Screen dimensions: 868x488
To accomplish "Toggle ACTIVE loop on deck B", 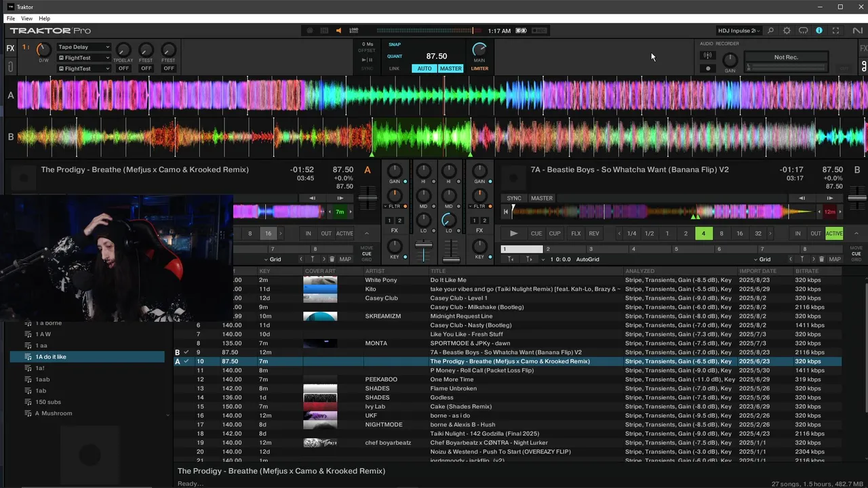I will point(834,233).
